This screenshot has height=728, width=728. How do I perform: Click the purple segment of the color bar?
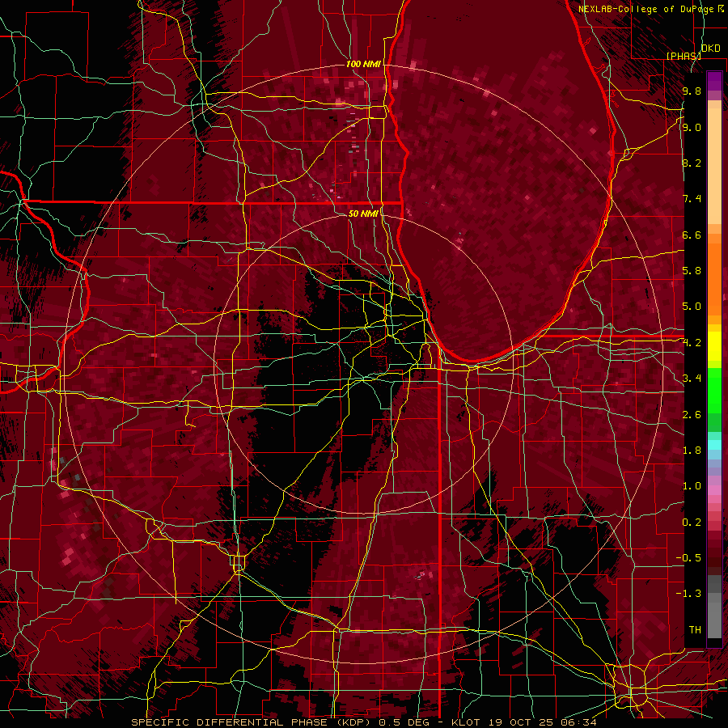[714, 82]
